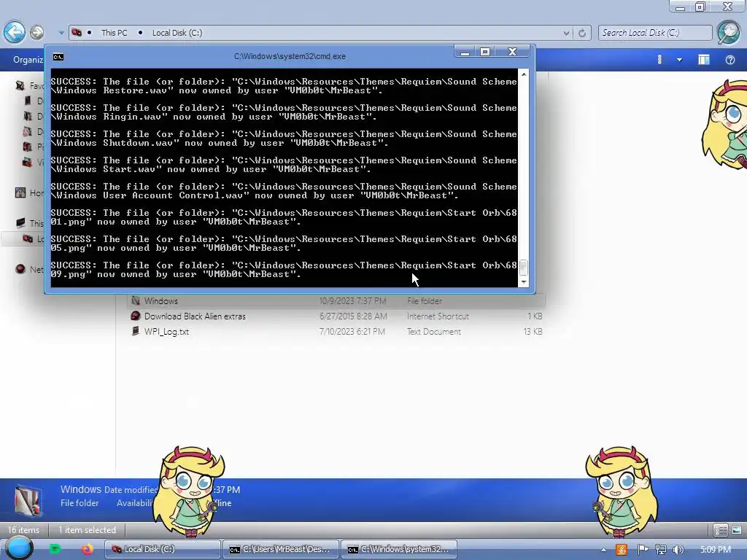
Task: Click the Windows folder icon in list
Action: tap(135, 300)
